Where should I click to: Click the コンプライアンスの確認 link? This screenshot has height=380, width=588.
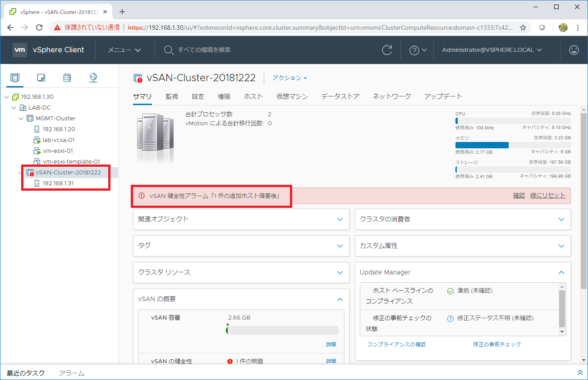point(396,344)
